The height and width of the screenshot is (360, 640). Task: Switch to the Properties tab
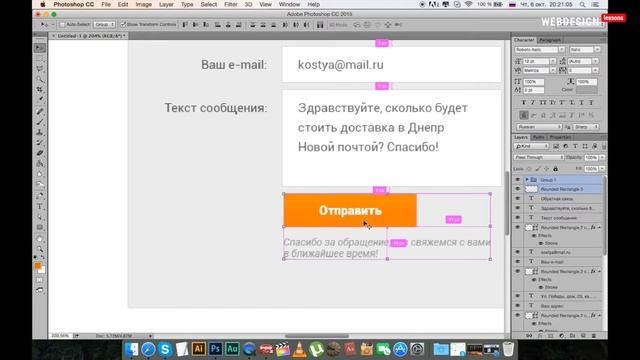pos(560,137)
